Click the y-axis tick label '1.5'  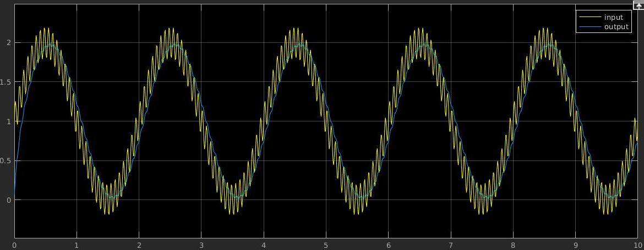pos(6,82)
